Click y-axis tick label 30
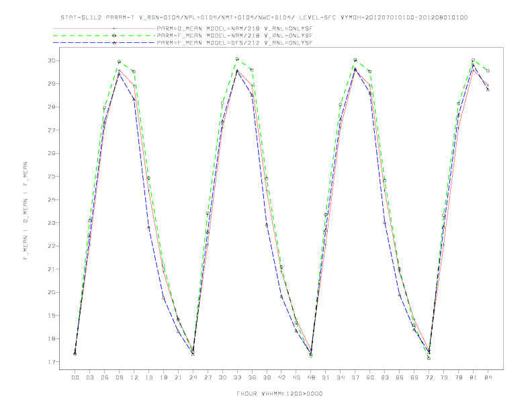Image resolution: width=532 pixels, height=411 pixels. [x=51, y=60]
